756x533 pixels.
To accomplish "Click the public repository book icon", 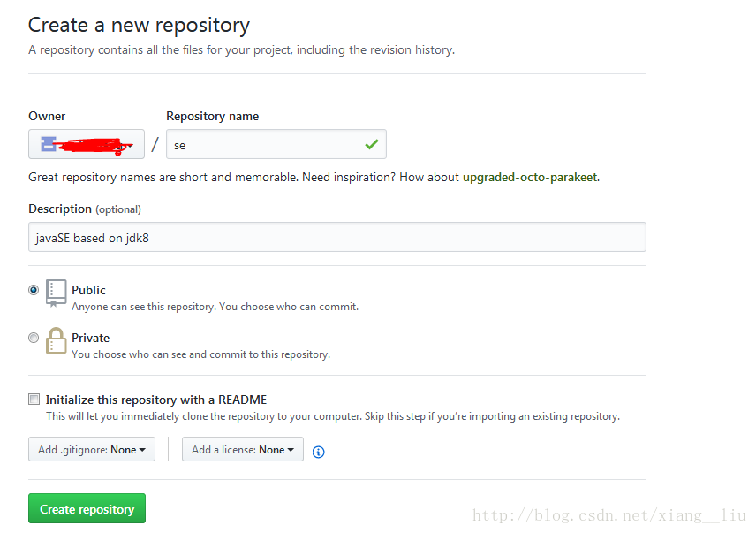I will coord(56,293).
